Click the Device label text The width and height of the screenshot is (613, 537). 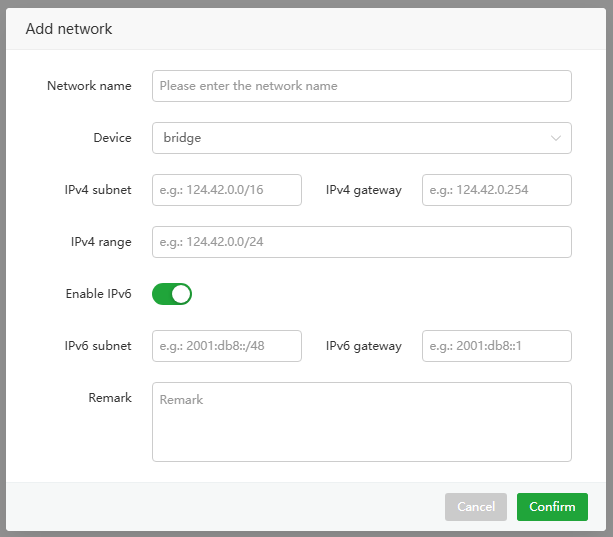[112, 138]
